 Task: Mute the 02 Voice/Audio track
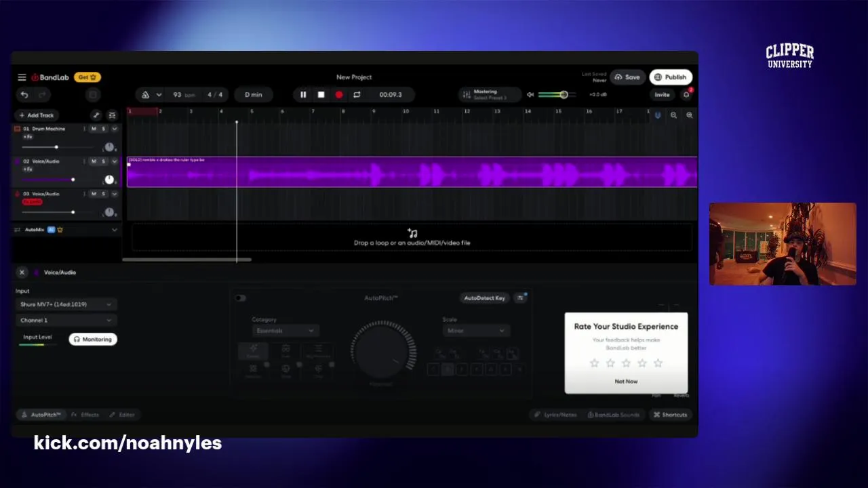pyautogui.click(x=94, y=161)
